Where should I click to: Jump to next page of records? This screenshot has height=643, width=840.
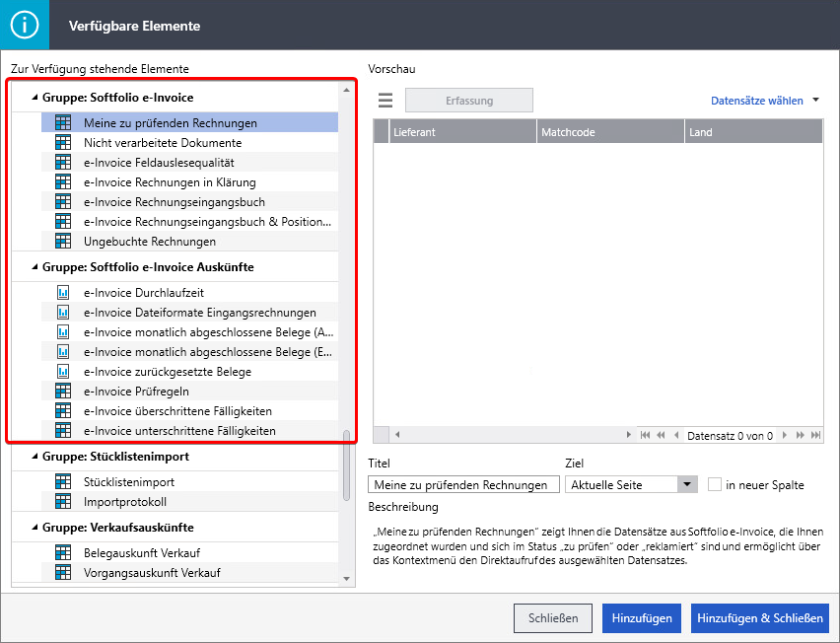(x=800, y=435)
